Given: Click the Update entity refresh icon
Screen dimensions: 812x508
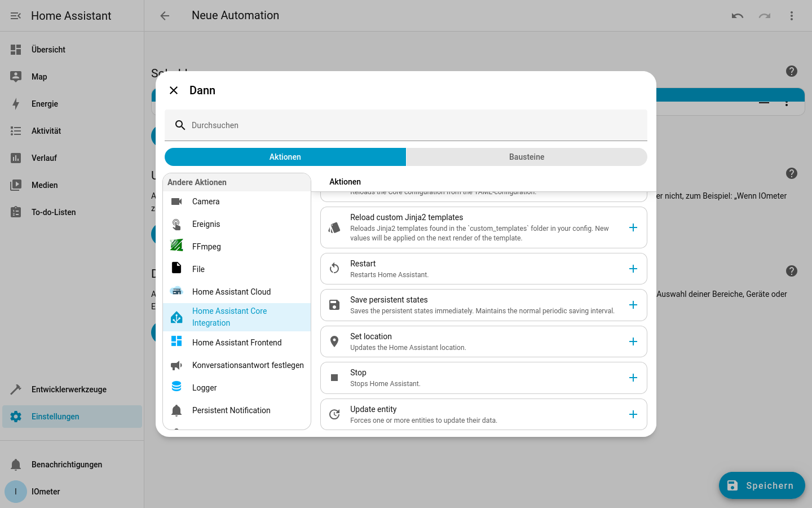Looking at the screenshot, I should tap(334, 414).
